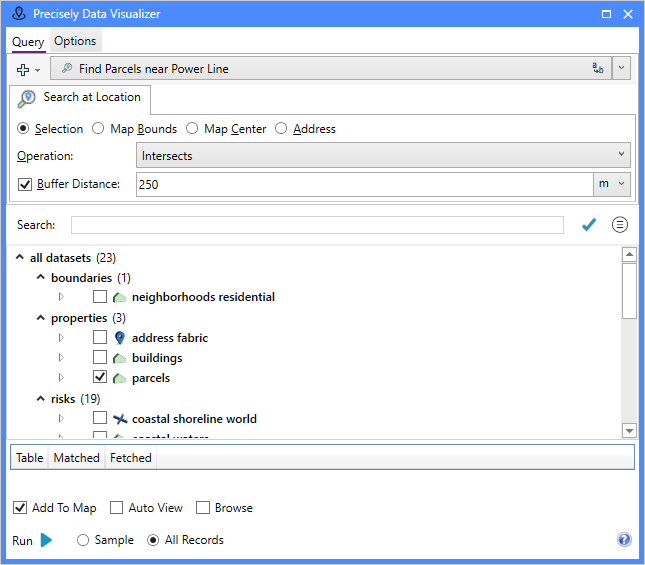Choose the Map Bounds radio button

coord(98,129)
